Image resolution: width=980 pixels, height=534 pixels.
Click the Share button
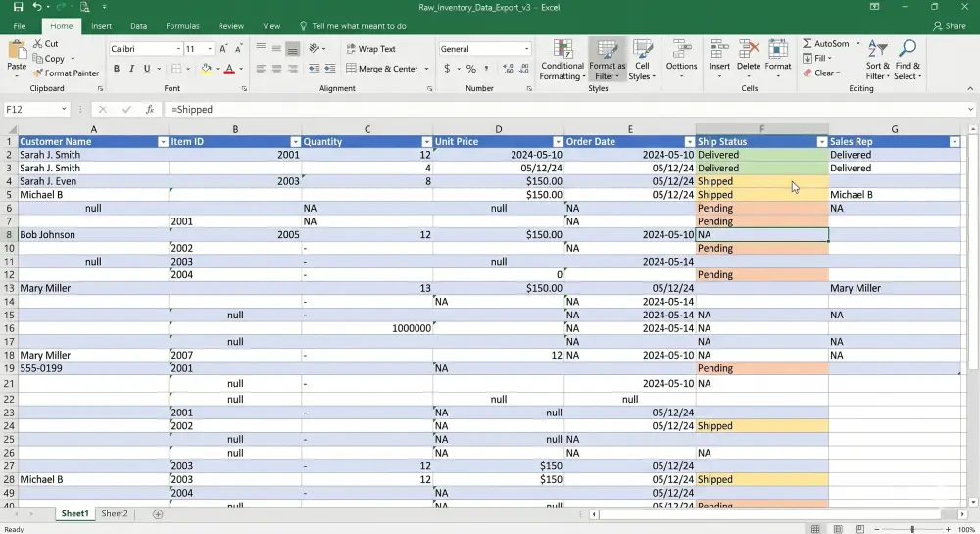(x=950, y=26)
